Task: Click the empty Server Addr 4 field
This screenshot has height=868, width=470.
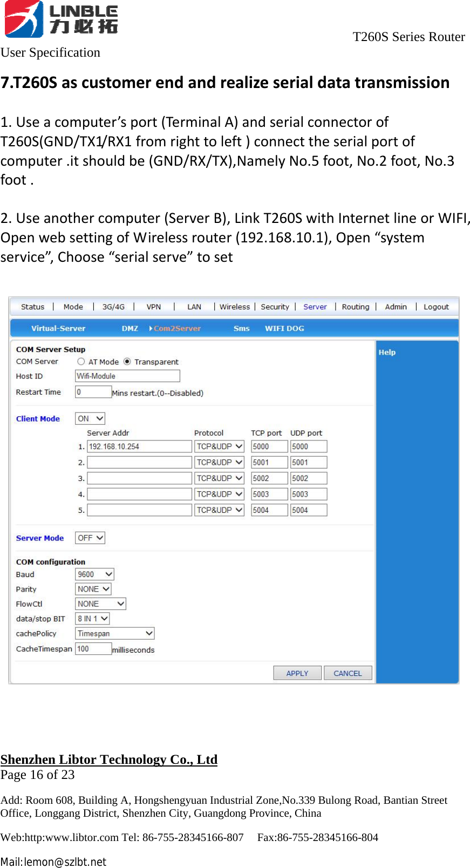Action: (140, 494)
